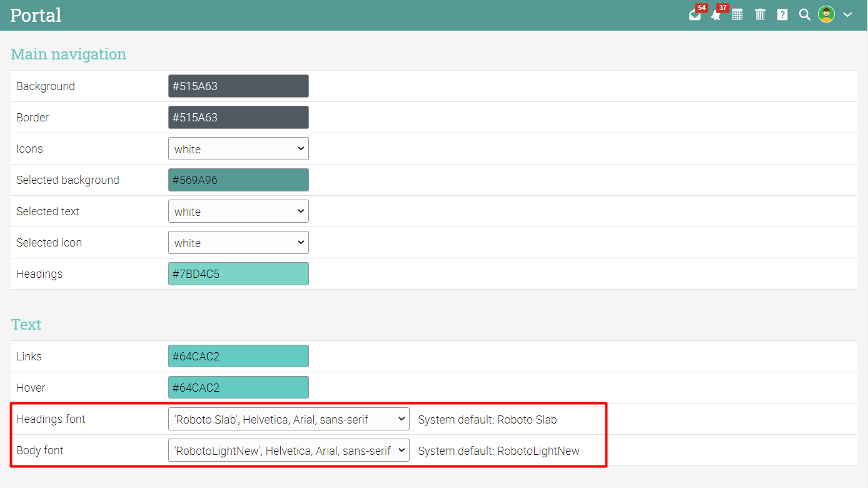
Task: Open the messages inbox icon with 54 badge
Action: coord(695,15)
